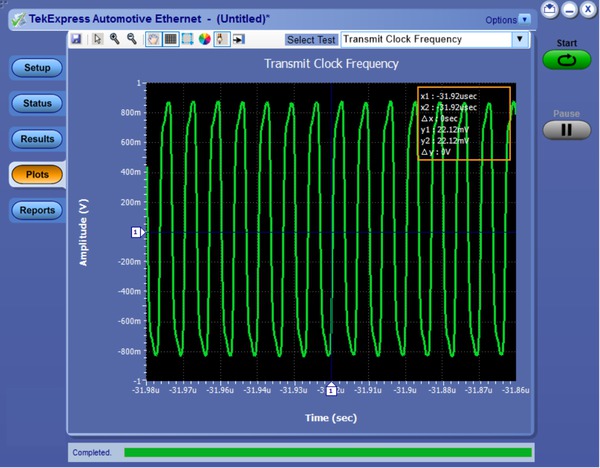Open the Reports panel

37,210
